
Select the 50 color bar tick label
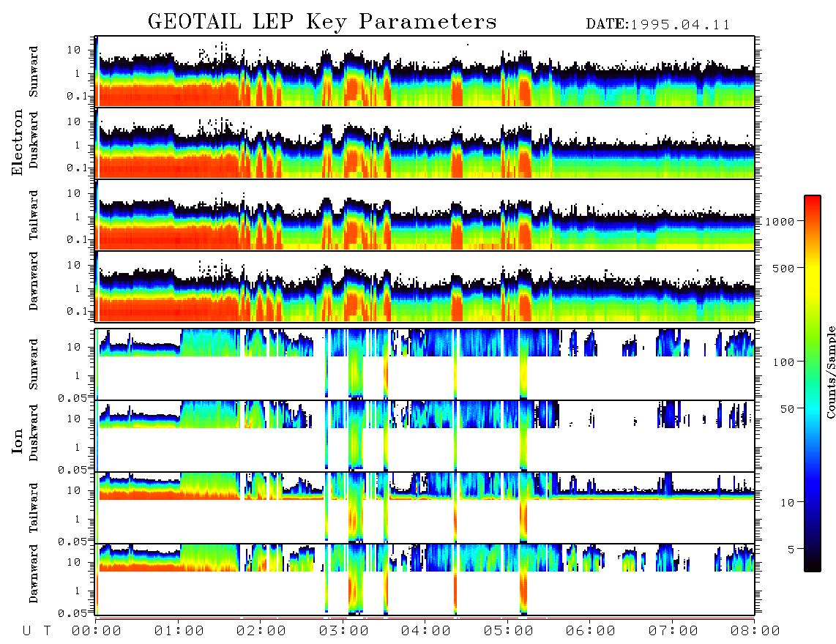click(787, 409)
